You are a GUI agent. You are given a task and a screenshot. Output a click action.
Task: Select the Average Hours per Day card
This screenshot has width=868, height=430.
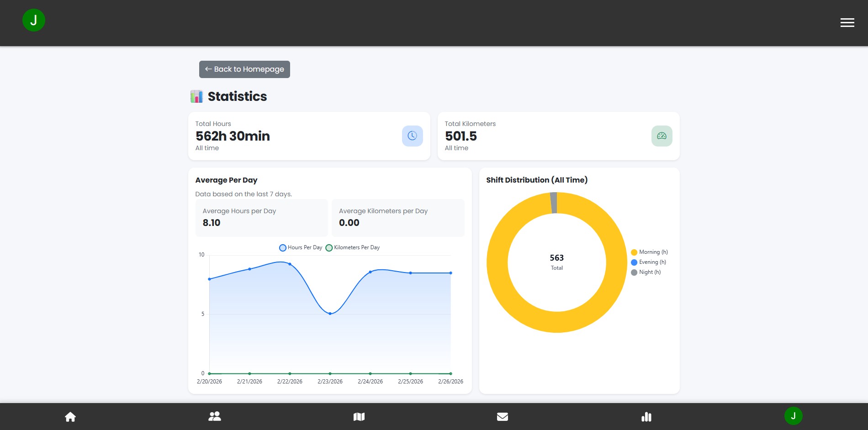pos(261,218)
